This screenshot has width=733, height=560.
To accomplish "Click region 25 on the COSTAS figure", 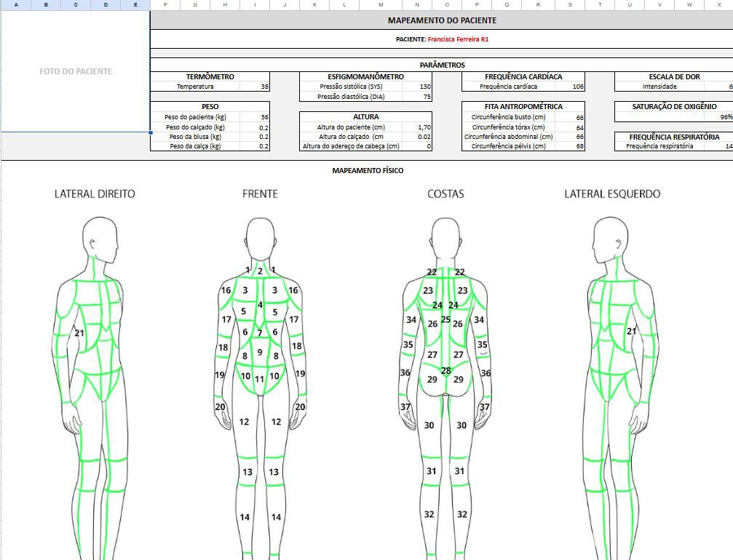I will point(445,319).
